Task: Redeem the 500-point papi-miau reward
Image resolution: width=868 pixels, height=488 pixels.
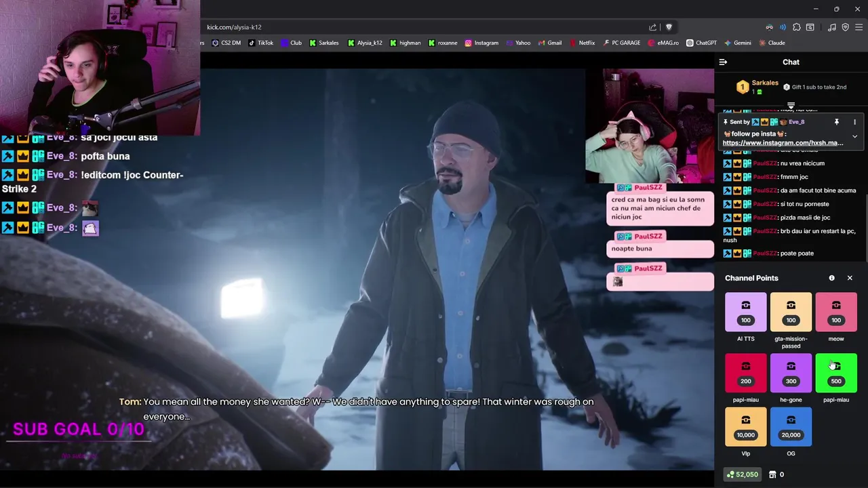Action: point(836,373)
